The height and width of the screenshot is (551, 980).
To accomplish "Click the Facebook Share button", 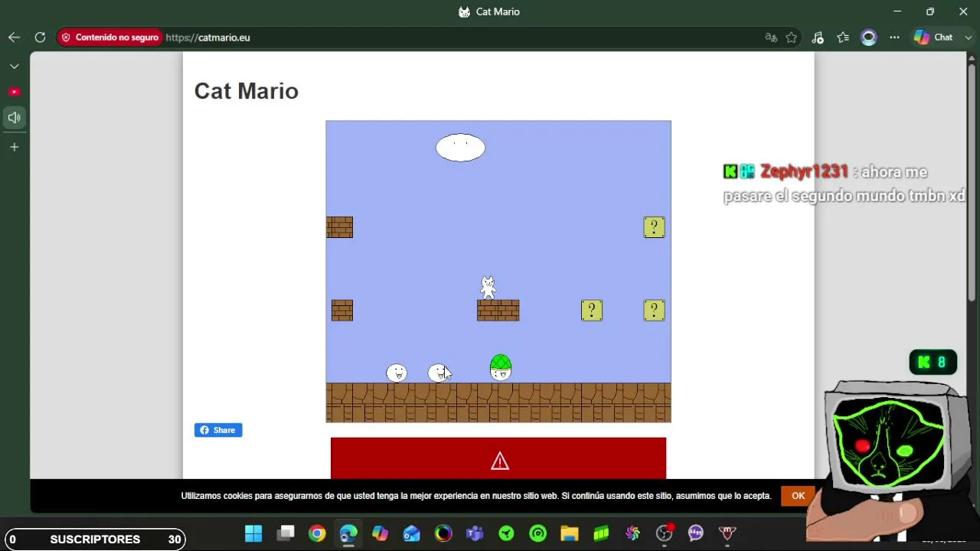I will click(x=218, y=430).
